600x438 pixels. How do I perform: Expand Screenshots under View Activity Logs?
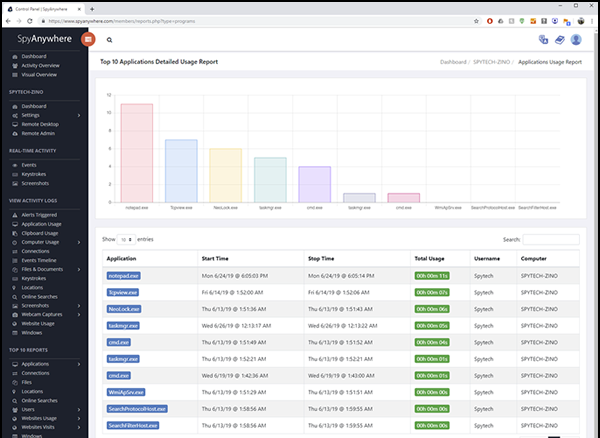pyautogui.click(x=79, y=306)
